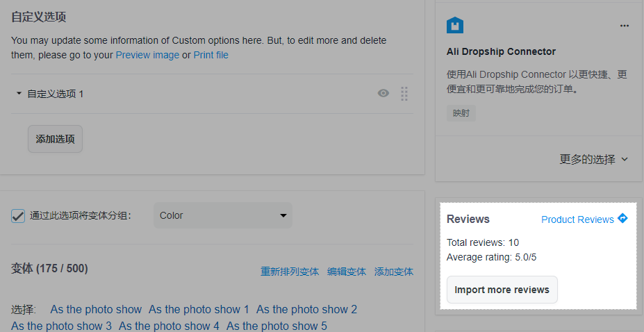644x332 pixels.
Task: Click 重新排列变体 link
Action: pos(289,272)
